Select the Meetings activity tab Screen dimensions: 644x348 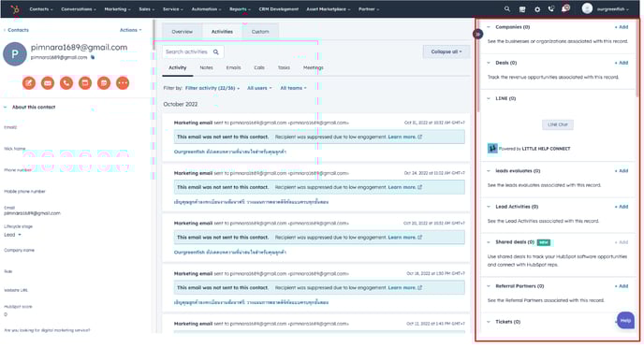[x=314, y=67]
